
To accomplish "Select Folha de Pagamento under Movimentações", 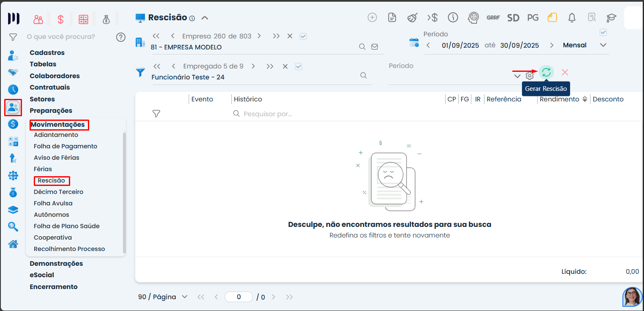I will pos(65,146).
